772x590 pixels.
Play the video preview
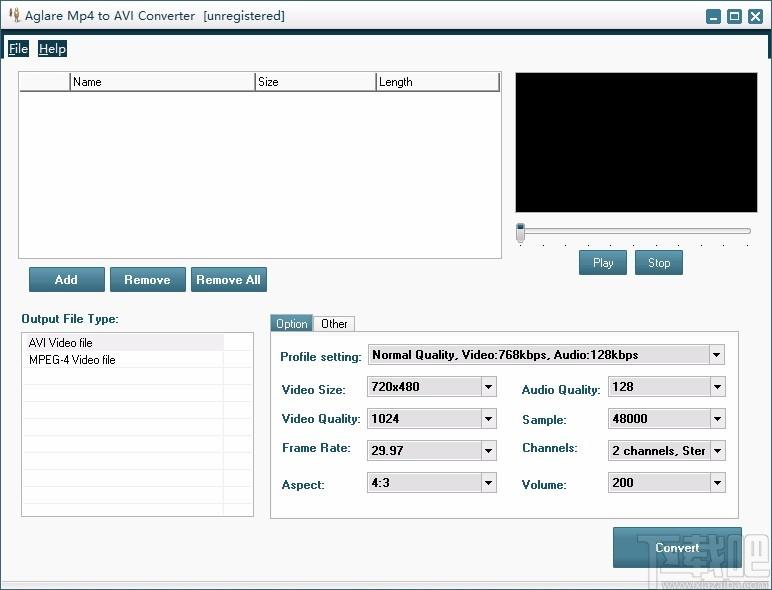603,262
